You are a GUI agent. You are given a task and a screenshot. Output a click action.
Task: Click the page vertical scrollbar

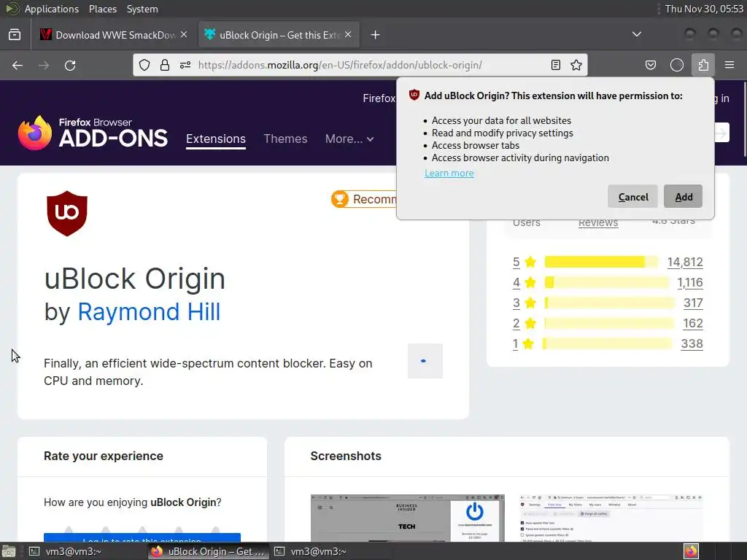744,119
